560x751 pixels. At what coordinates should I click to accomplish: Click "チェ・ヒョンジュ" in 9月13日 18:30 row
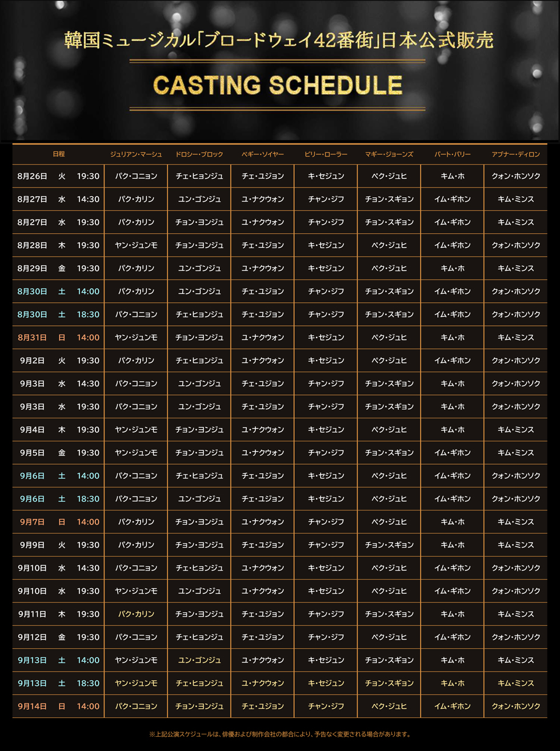pos(199,683)
